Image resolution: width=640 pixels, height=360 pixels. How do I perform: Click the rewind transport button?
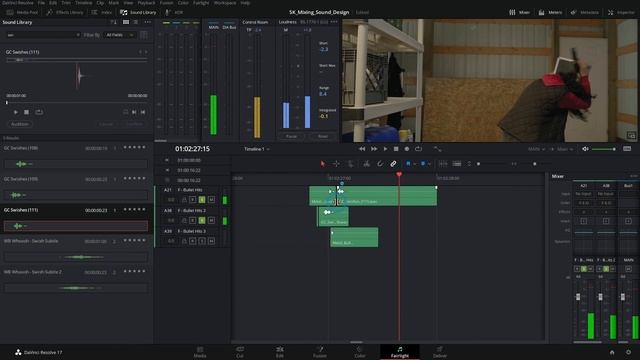pos(362,149)
